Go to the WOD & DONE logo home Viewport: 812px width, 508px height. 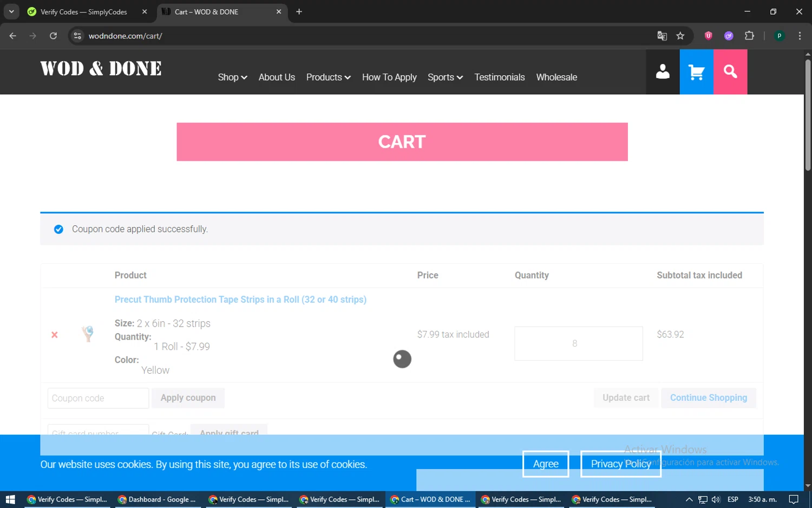(x=101, y=69)
